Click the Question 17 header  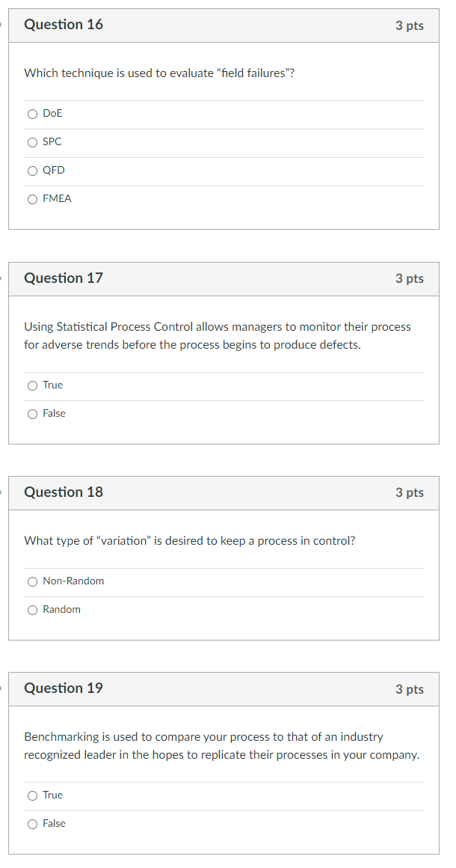[64, 278]
